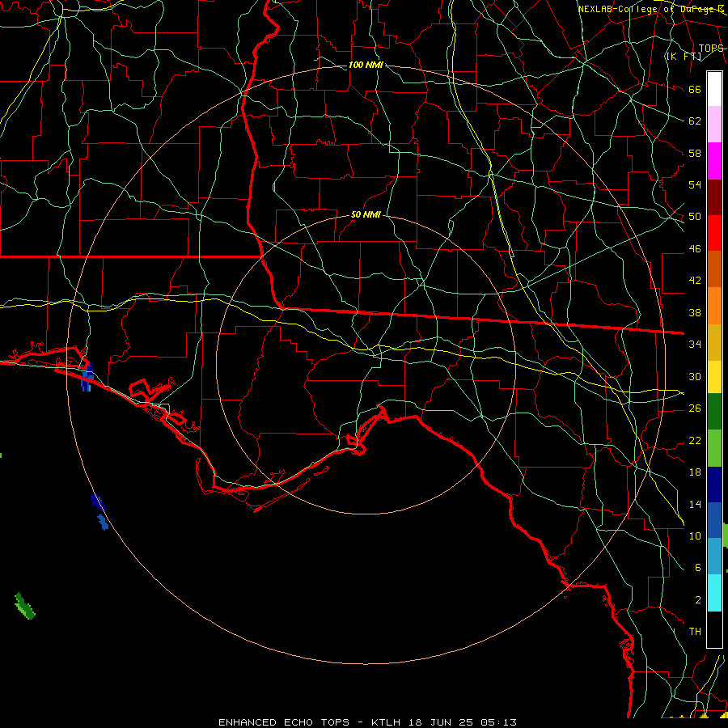Image resolution: width=728 pixels, height=728 pixels.
Task: Click the '38' legend value
Action: [695, 312]
